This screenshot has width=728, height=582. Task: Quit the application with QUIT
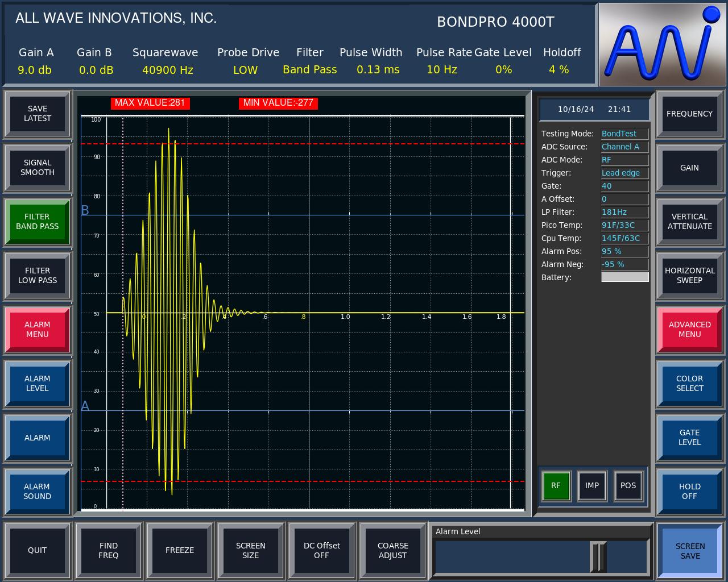pos(38,550)
